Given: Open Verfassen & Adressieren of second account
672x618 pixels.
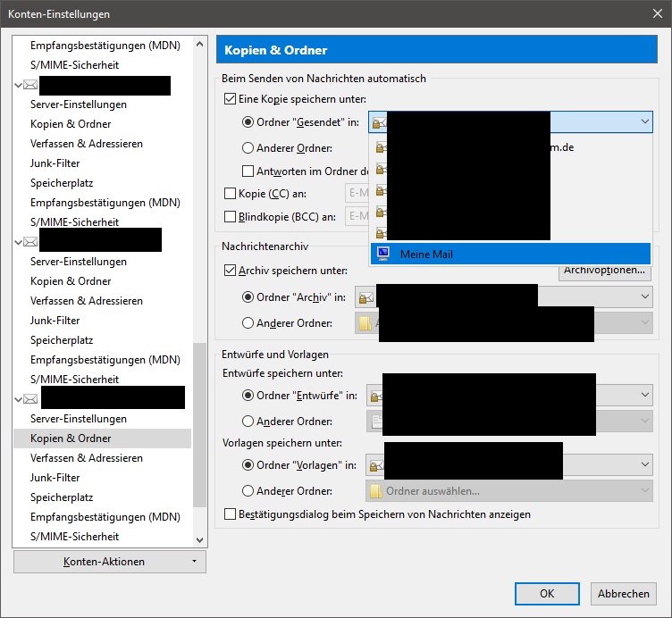Looking at the screenshot, I should click(87, 301).
